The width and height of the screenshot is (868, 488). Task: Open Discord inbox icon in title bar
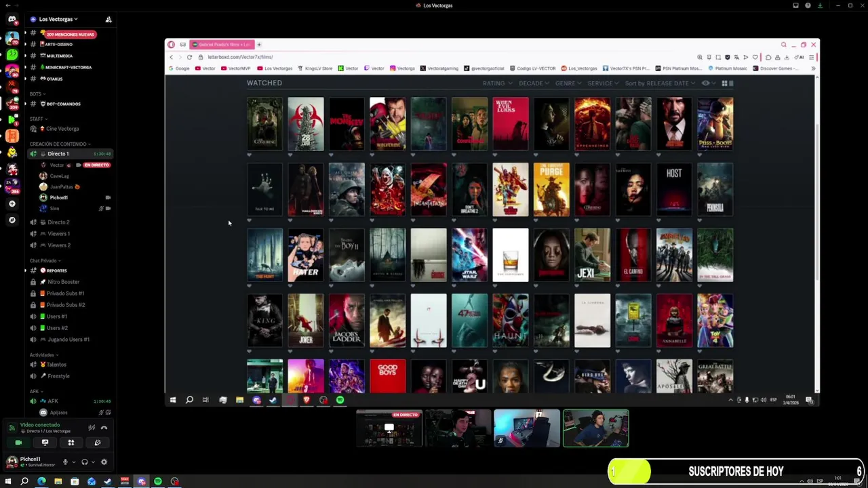click(x=795, y=5)
